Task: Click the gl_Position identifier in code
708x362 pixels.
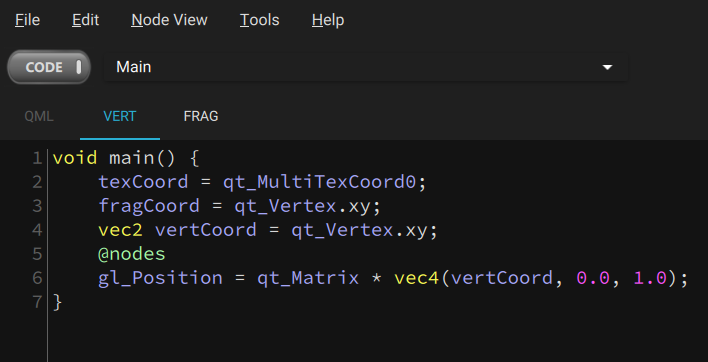Action: [161, 278]
